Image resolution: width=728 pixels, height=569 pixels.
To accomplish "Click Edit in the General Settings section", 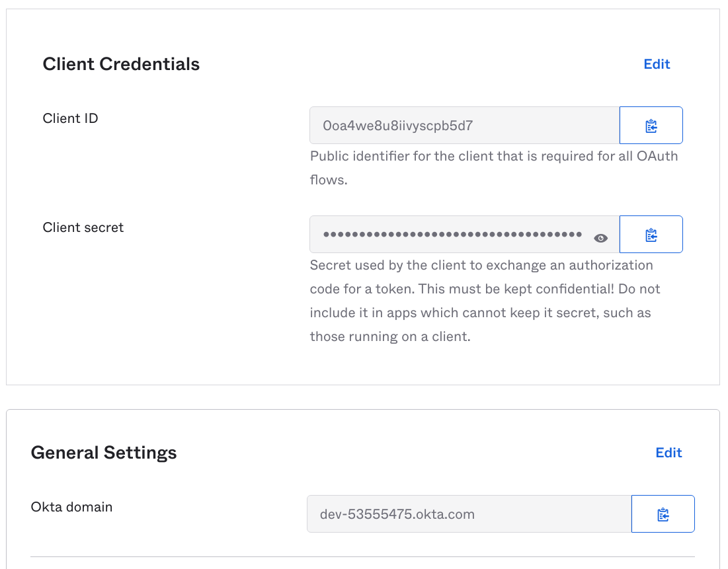I will [x=668, y=453].
